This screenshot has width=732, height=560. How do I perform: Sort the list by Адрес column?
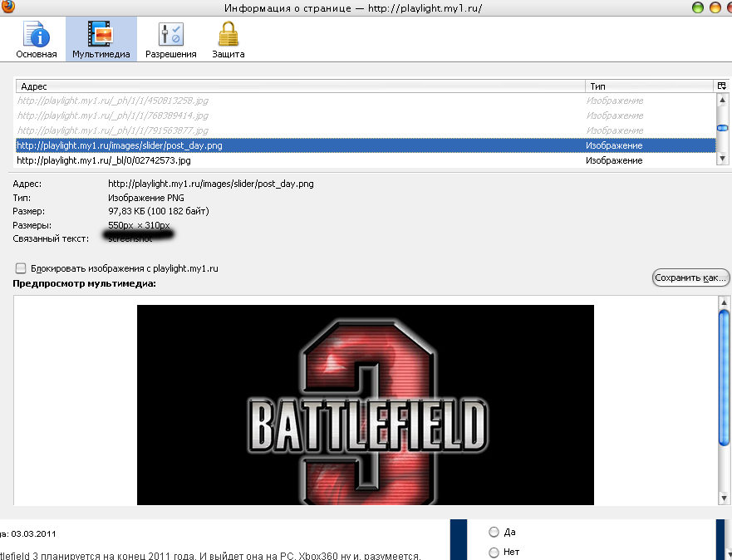pos(301,86)
